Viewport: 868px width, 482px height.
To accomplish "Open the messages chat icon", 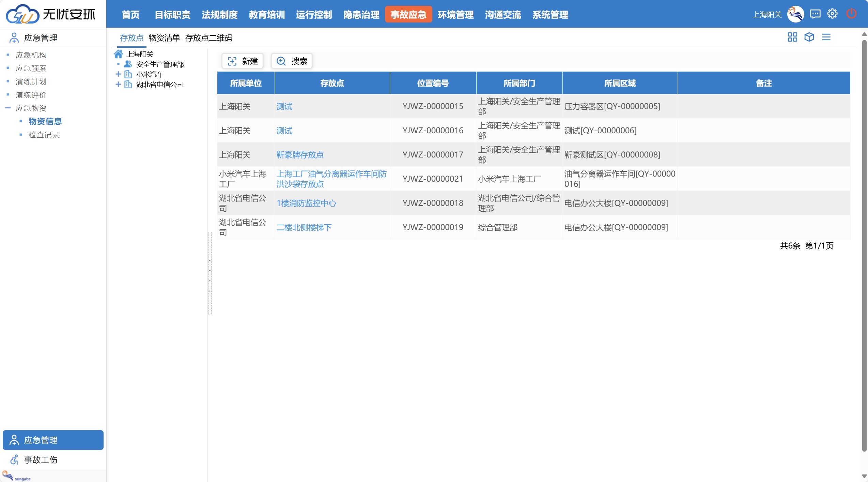I will pos(815,14).
